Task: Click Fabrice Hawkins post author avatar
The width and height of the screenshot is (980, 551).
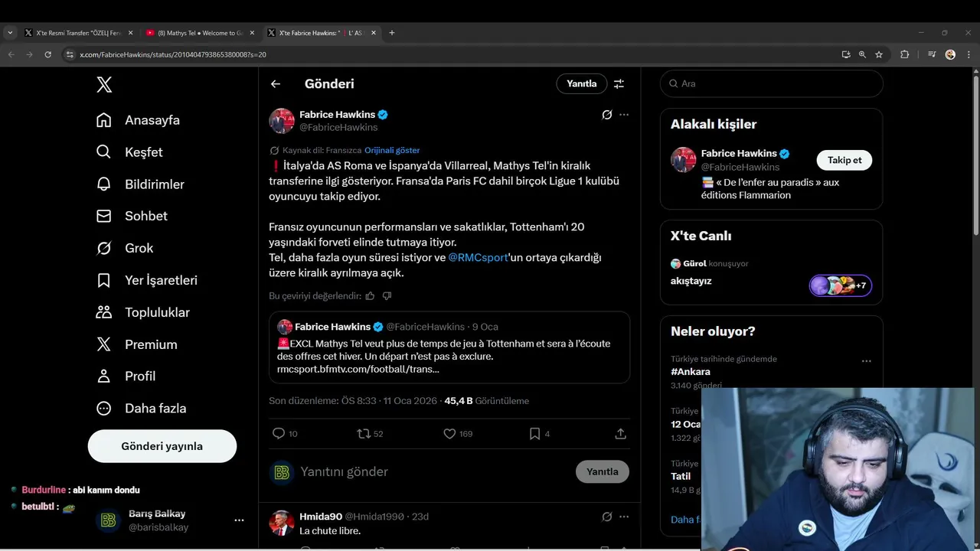Action: coord(282,121)
